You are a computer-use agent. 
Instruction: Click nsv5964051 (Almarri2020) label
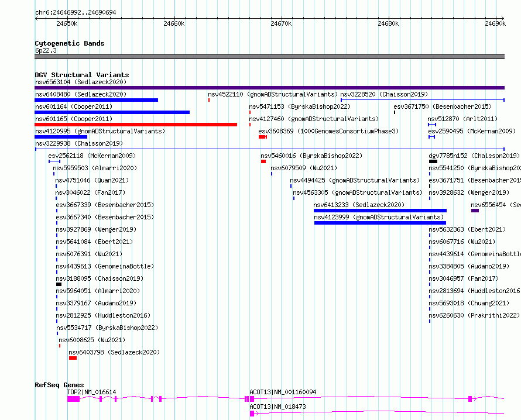[x=98, y=291]
